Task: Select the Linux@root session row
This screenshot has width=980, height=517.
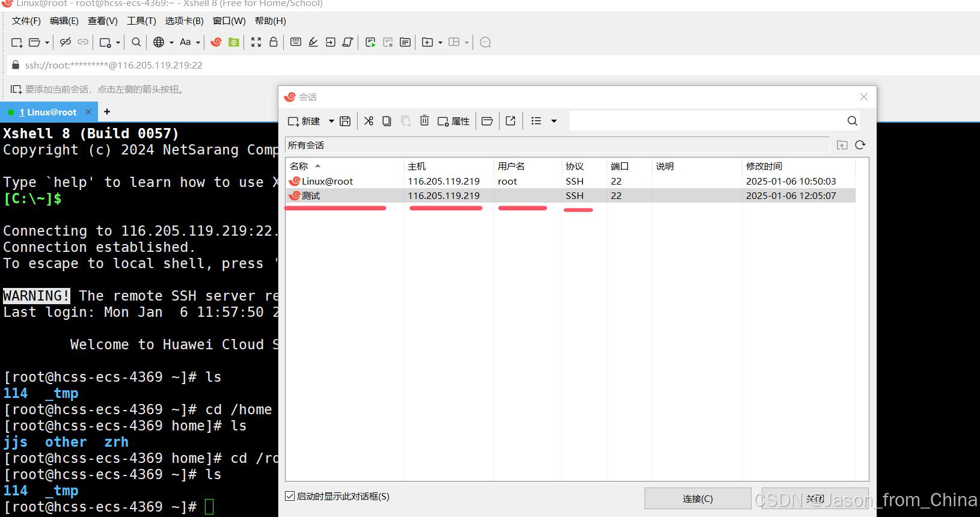Action: click(571, 181)
